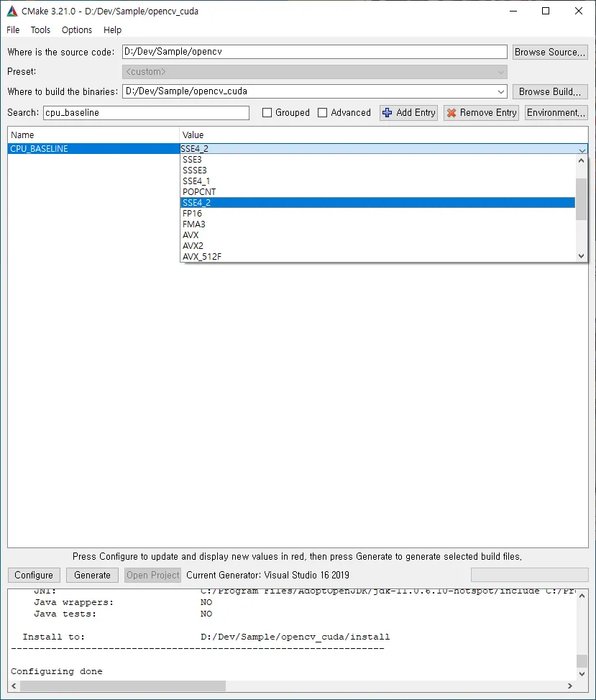Open the Help menu
Viewport: 596px width, 700px height.
(x=112, y=30)
